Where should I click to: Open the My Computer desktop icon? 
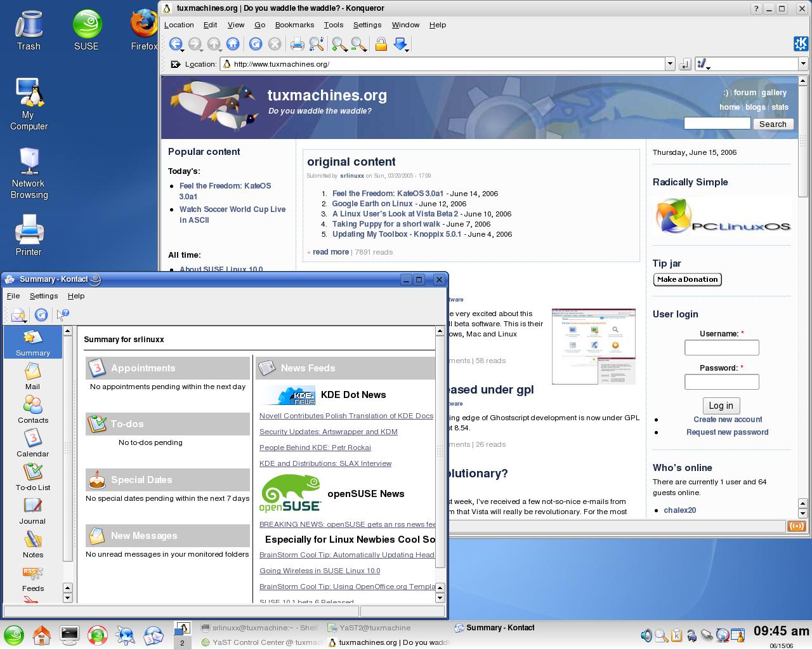29,105
